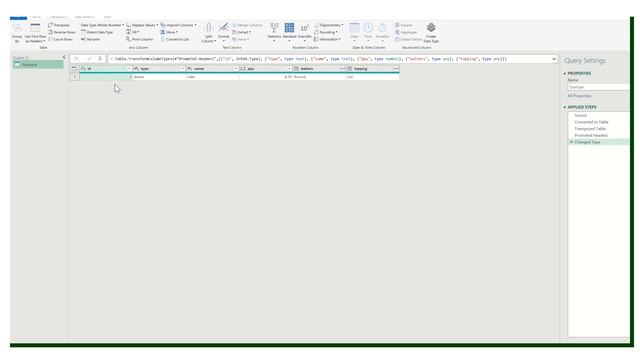Collapse the Queries pane arrow
Screen dimensions: 640x360
[x=64, y=57]
